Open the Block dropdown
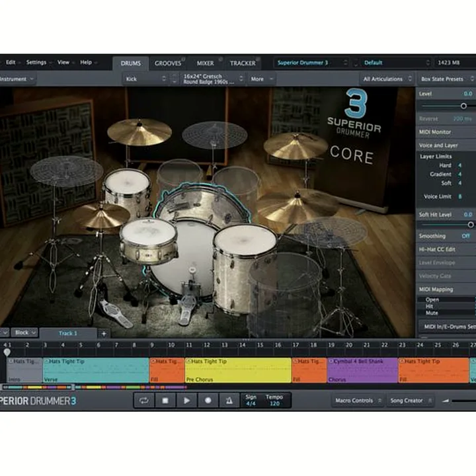Image resolution: width=476 pixels, height=476 pixels. point(24,333)
